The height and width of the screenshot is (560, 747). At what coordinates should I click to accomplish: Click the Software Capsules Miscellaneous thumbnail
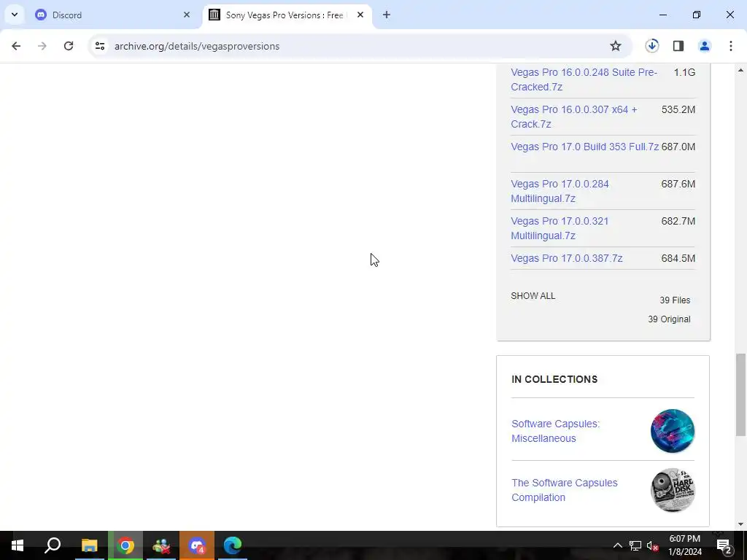672,430
